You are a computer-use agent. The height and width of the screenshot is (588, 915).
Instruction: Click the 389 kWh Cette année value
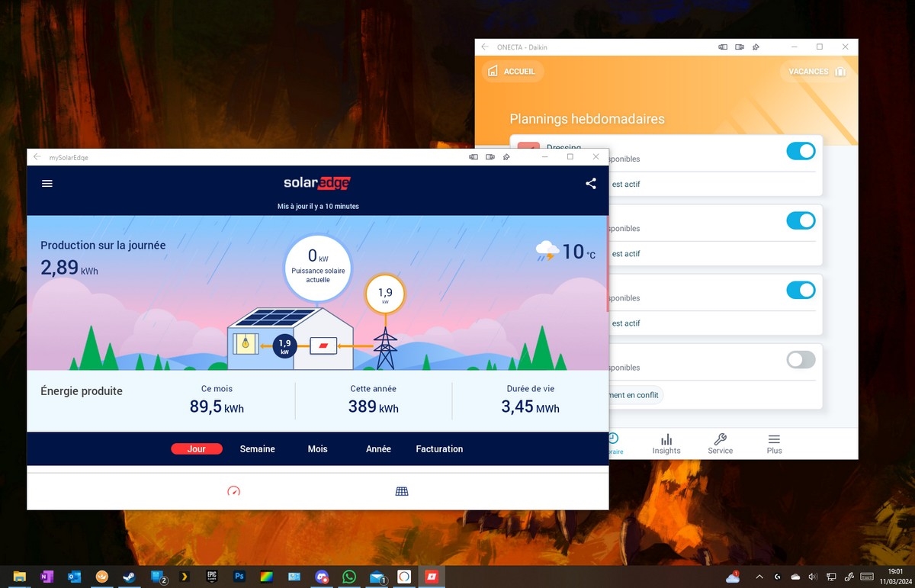[374, 407]
